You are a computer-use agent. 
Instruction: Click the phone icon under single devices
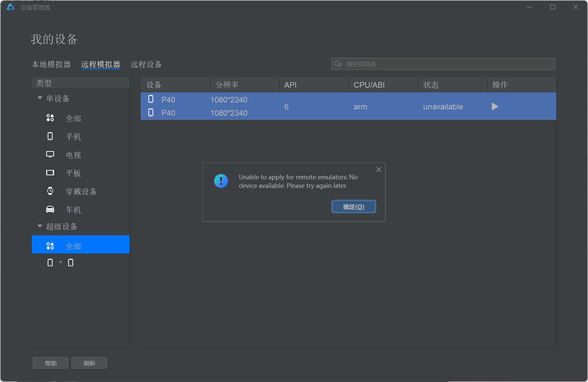[x=50, y=136]
